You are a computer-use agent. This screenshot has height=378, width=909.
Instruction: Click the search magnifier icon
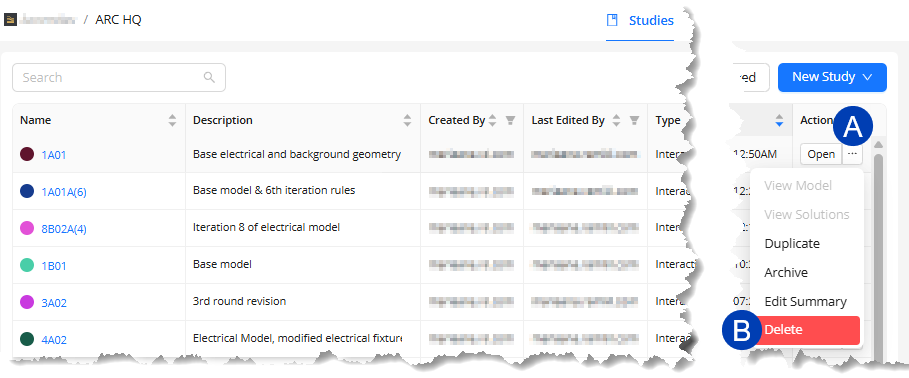(x=209, y=78)
